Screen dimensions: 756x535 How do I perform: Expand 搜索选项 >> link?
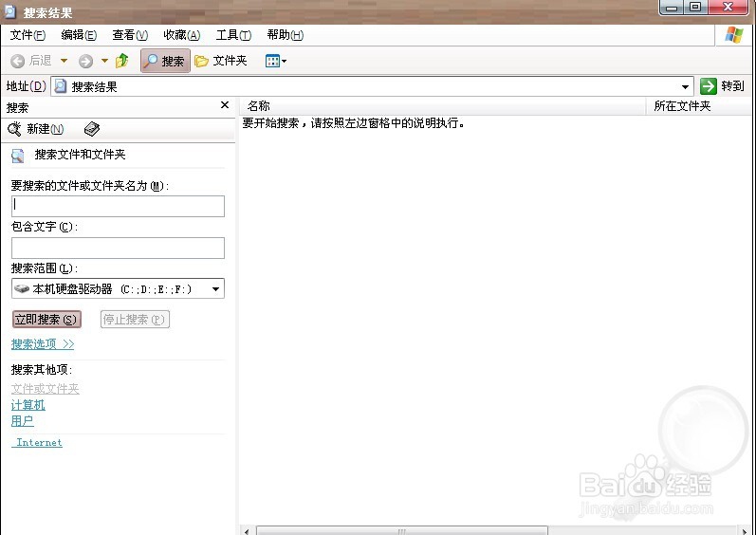43,344
